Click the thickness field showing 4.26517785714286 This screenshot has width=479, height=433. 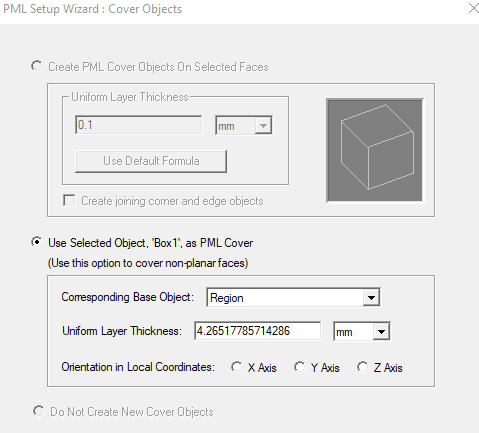click(x=257, y=331)
